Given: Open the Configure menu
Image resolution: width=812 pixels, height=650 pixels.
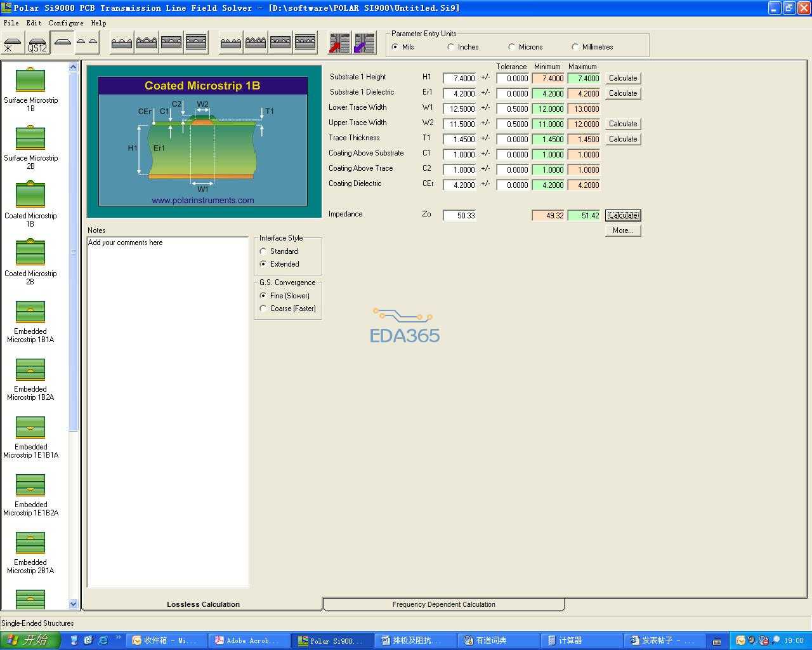Looking at the screenshot, I should 66,23.
